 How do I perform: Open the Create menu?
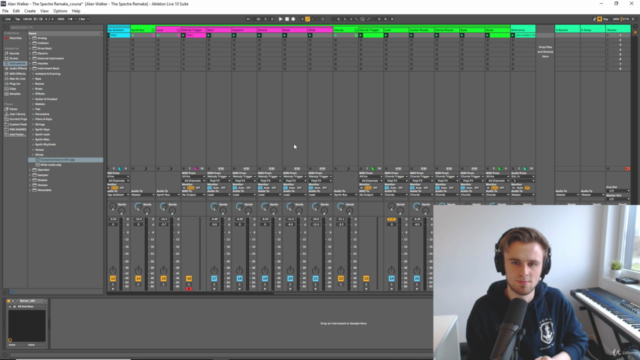pos(30,11)
